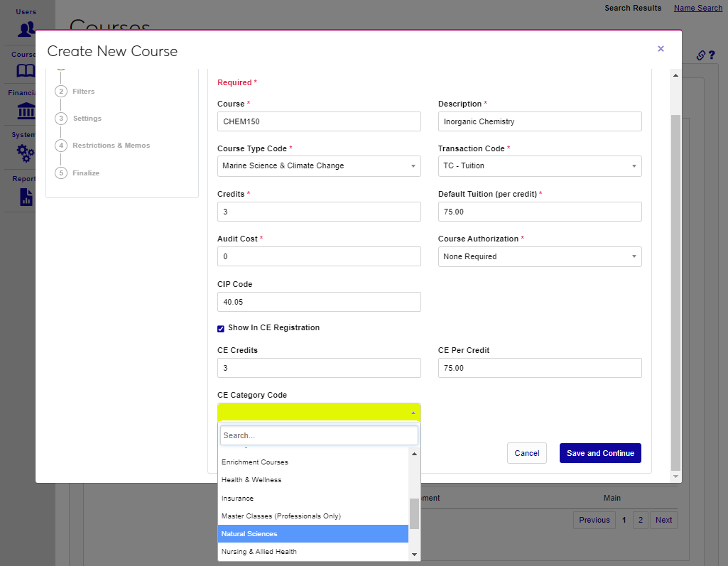Click the Cancel button
The width and height of the screenshot is (728, 566).
(526, 453)
